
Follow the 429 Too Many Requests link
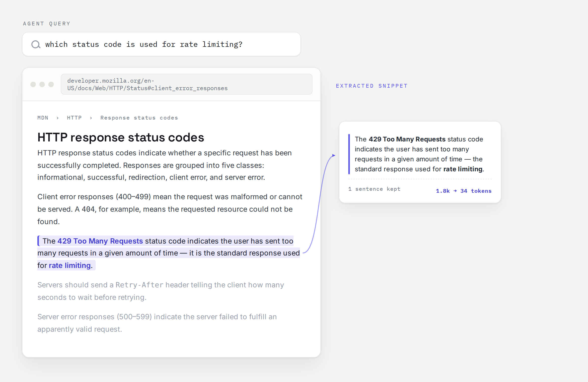click(100, 241)
